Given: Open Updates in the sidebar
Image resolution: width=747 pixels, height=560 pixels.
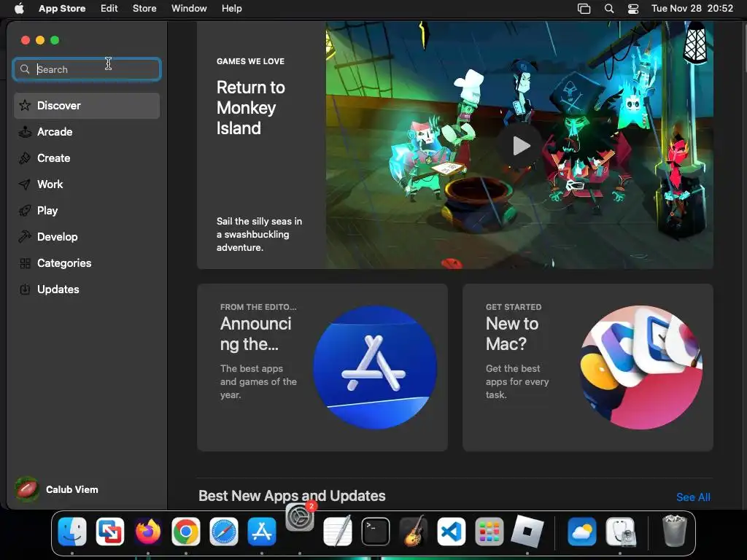Looking at the screenshot, I should (87, 289).
